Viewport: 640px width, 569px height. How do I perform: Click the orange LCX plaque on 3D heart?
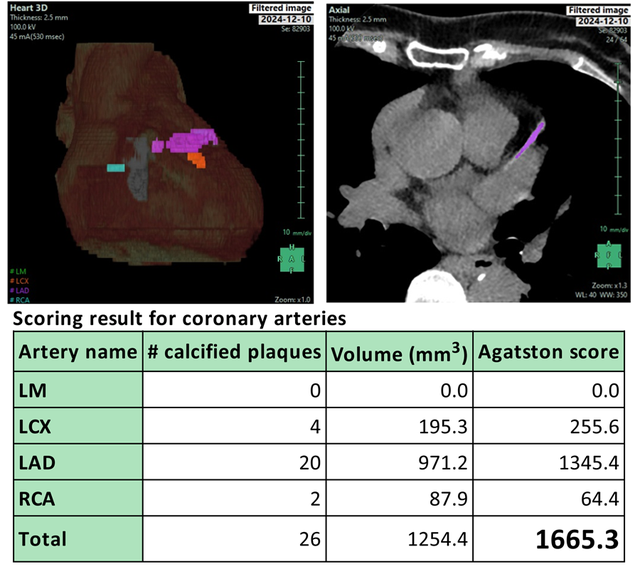click(x=196, y=159)
